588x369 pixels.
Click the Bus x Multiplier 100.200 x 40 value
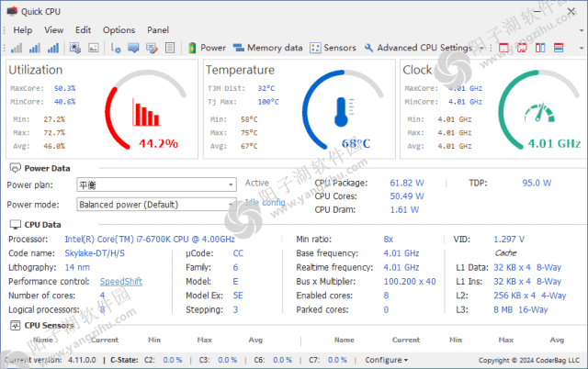[410, 281]
